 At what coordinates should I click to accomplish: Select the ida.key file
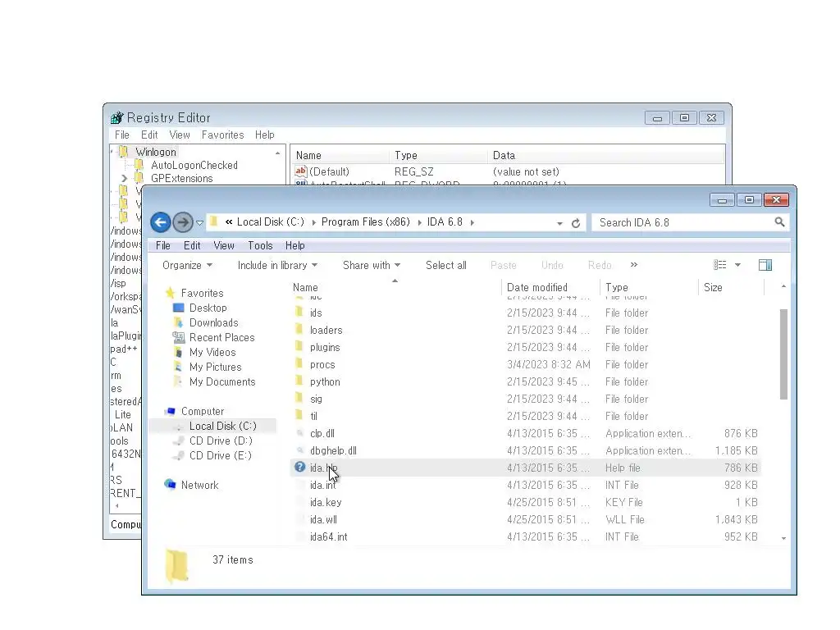click(326, 503)
